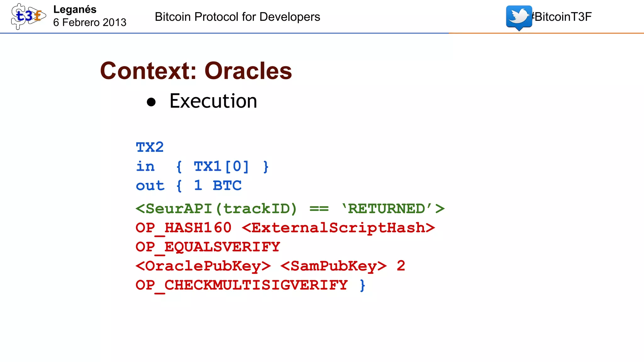Select the #BitcoinT3F hashtag text
Viewport: 644px width, 362px height.
click(x=562, y=17)
